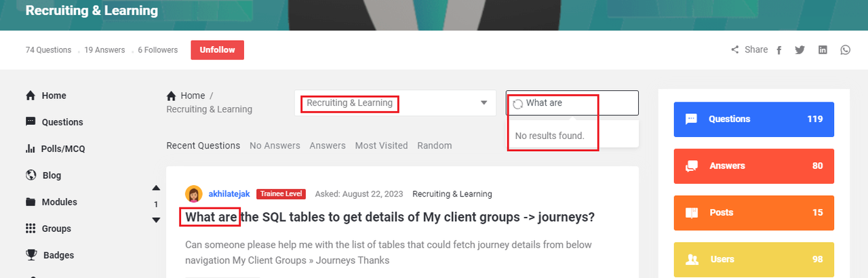Go to Badges in the sidebar
Image resolution: width=868 pixels, height=278 pixels.
[x=58, y=255]
